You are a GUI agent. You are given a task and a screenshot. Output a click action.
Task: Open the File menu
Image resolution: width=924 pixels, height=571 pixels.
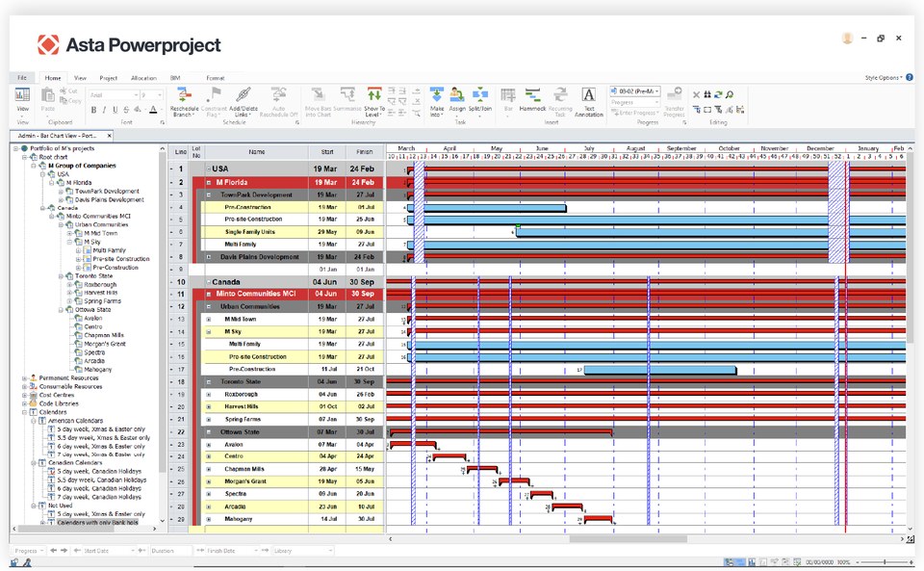click(22, 78)
